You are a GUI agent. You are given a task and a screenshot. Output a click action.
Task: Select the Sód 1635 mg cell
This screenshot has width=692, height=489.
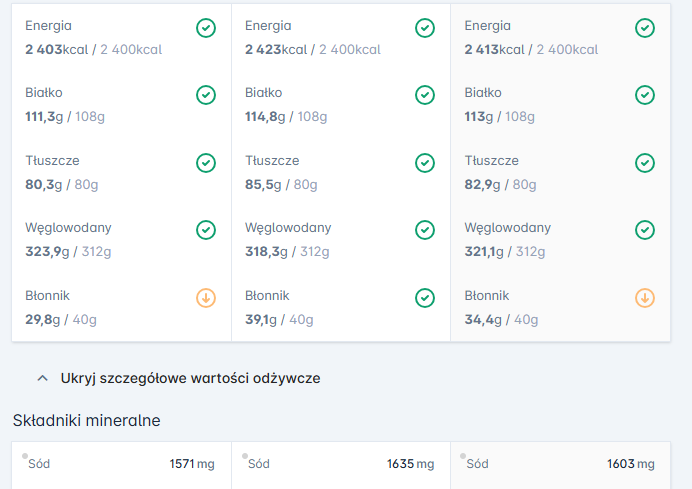[x=341, y=465]
